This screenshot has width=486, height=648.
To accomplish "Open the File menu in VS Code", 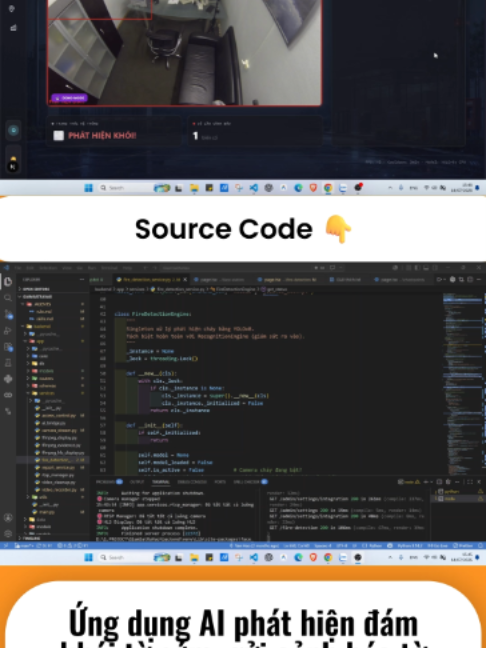I will 18,268.
